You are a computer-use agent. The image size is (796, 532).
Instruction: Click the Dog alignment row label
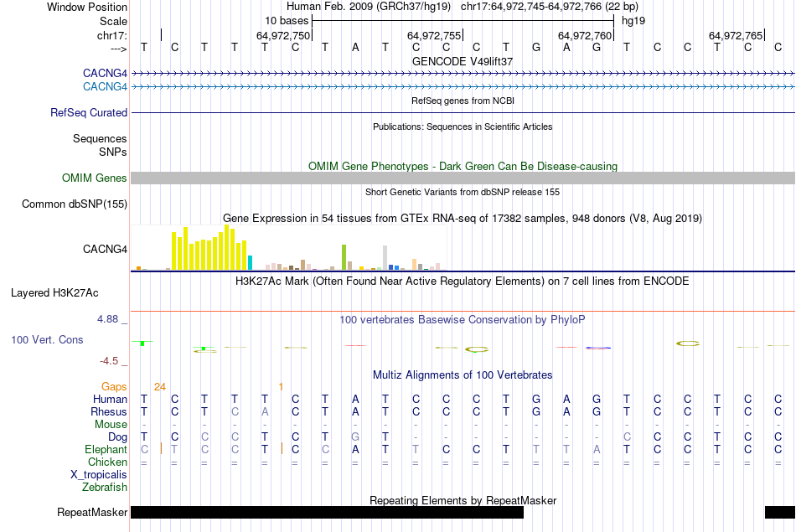coord(118,437)
